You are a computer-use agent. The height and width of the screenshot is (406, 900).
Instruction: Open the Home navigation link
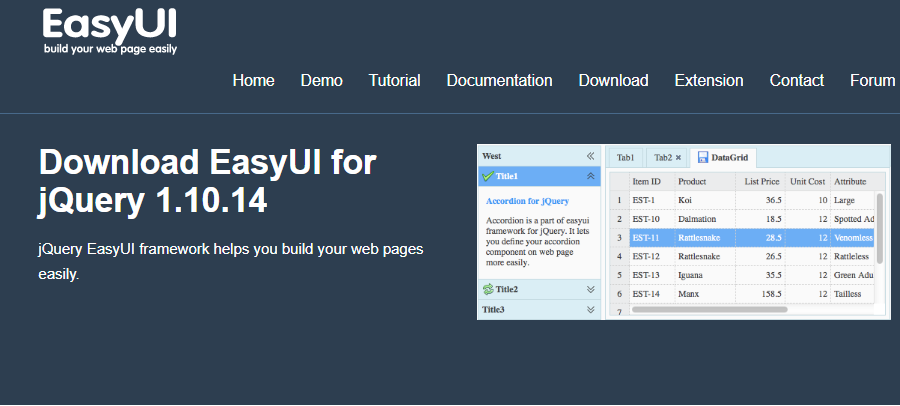[x=253, y=80]
